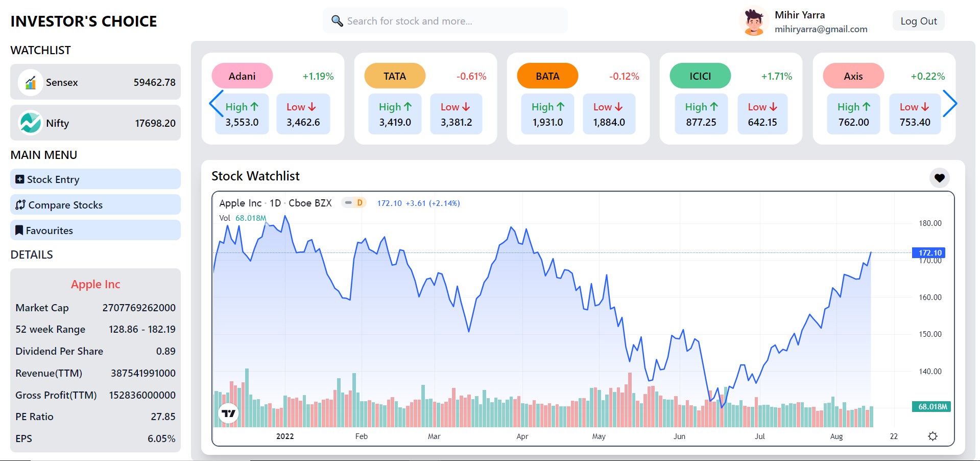Screen dimensions: 980x461
Task: Flip the small switch beside the D indicator
Action: click(349, 203)
